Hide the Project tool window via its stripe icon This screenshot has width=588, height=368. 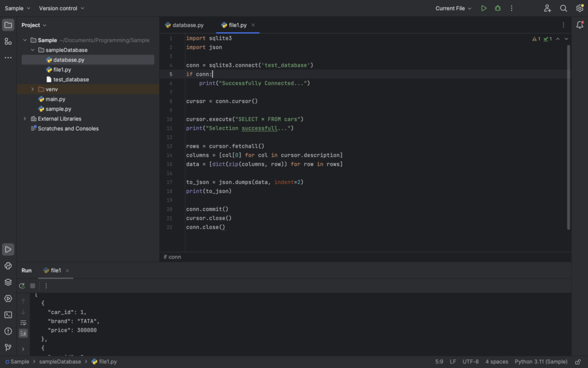8,25
